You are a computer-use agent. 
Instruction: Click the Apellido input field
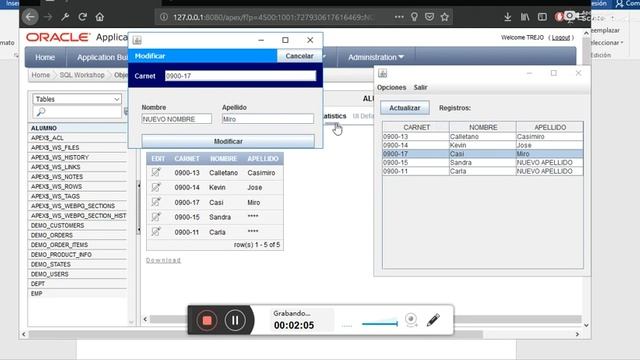268,119
